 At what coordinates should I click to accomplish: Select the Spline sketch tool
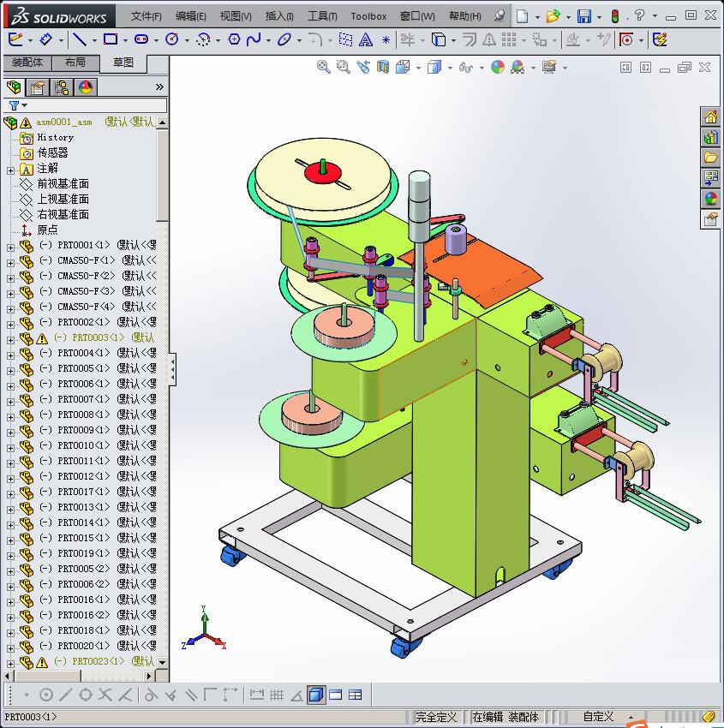pyautogui.click(x=254, y=39)
